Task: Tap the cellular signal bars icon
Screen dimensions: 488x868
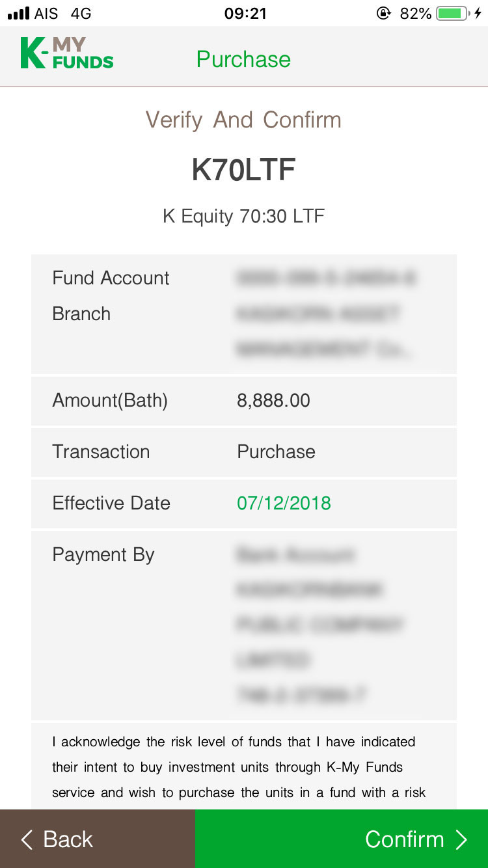Action: point(19,13)
